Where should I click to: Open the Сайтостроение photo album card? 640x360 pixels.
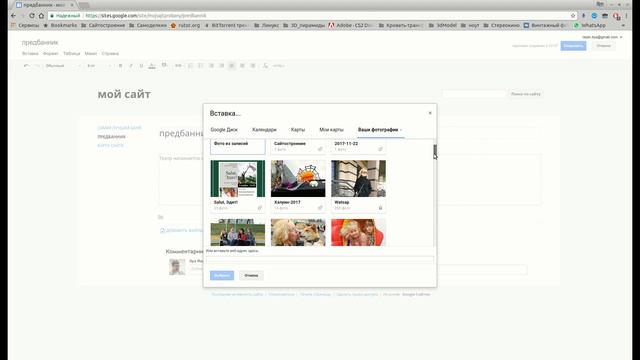click(298, 147)
